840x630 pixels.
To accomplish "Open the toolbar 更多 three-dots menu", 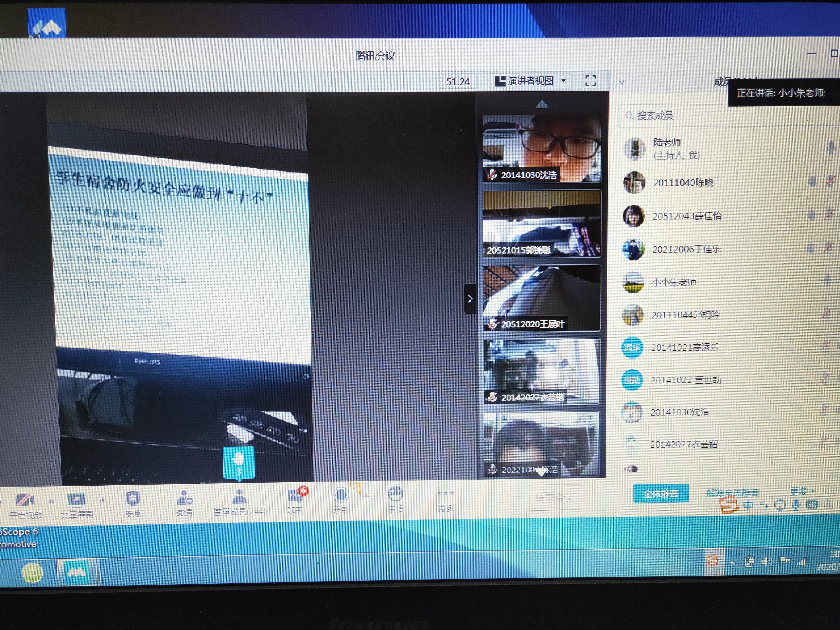I will (446, 493).
